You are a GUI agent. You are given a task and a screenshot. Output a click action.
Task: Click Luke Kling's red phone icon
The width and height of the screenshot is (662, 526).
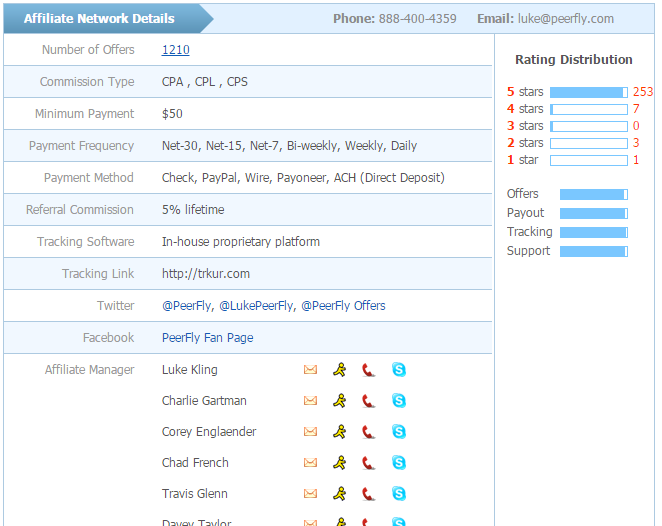[x=368, y=370]
